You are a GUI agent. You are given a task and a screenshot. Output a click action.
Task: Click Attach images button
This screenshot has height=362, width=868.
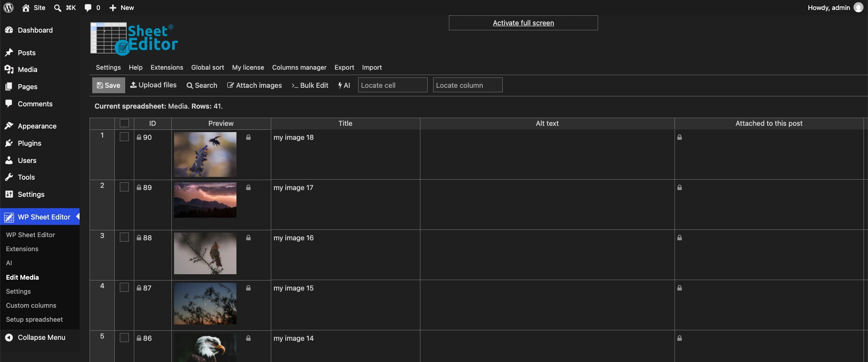click(255, 85)
